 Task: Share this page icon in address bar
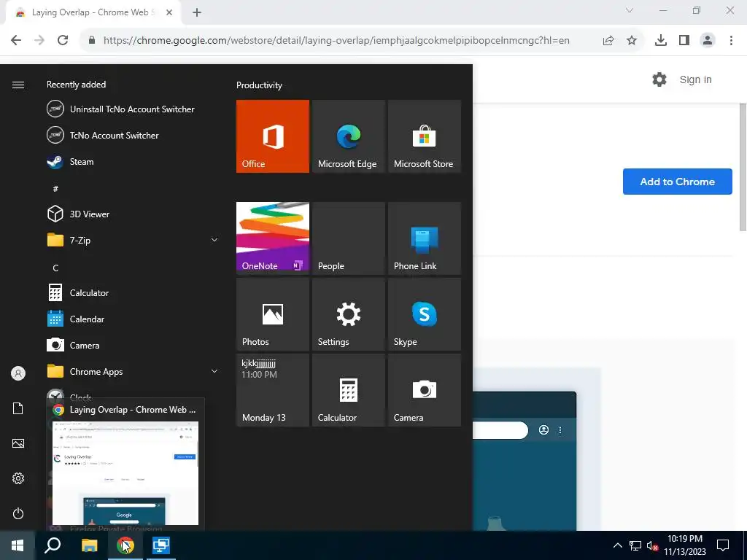click(x=608, y=41)
